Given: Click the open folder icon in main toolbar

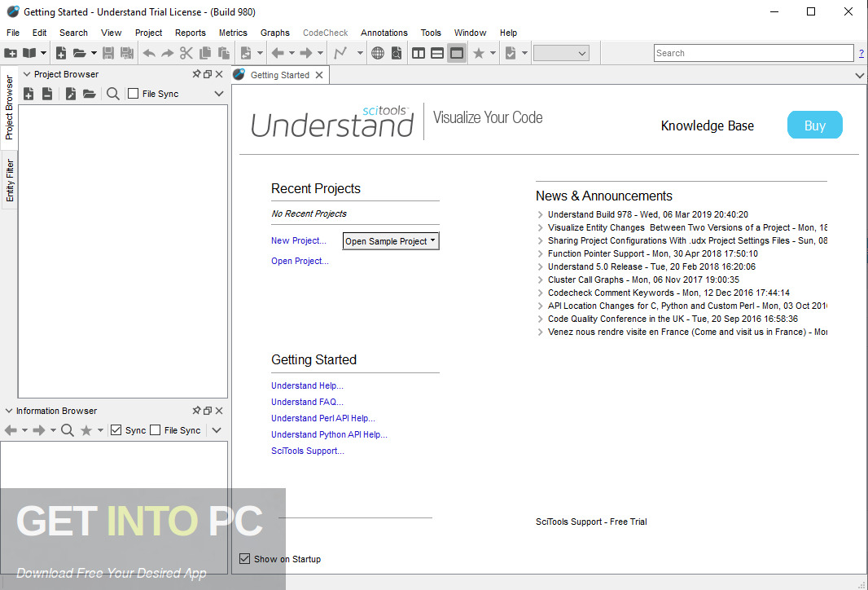Looking at the screenshot, I should pyautogui.click(x=80, y=53).
